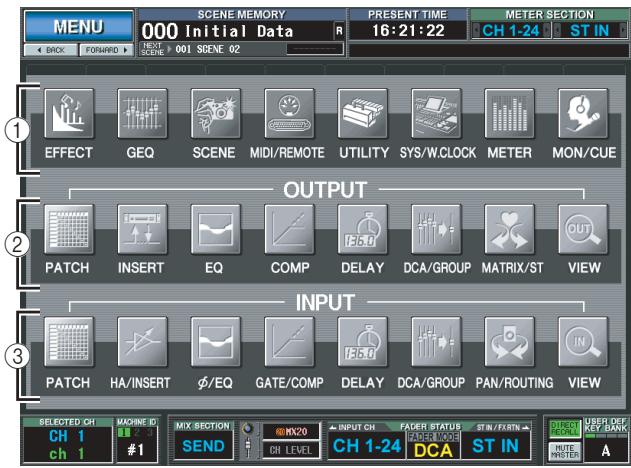Open the GATE/COMP icon
This screenshot has height=468, width=631.
click(x=289, y=342)
